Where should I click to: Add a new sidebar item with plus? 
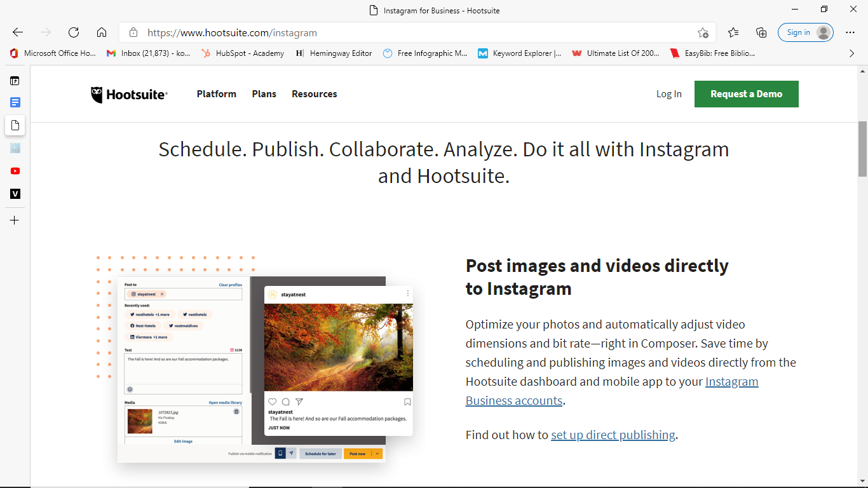tap(15, 220)
